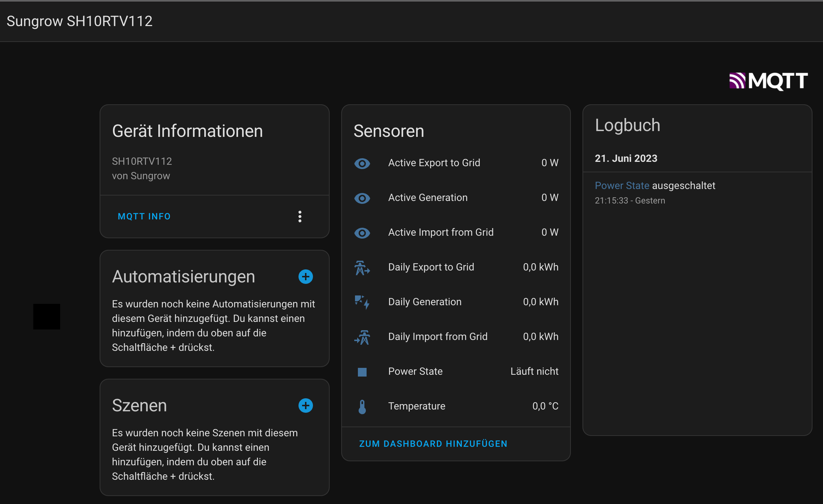Toggle visibility of Active Import from Grid sensor

point(362,233)
